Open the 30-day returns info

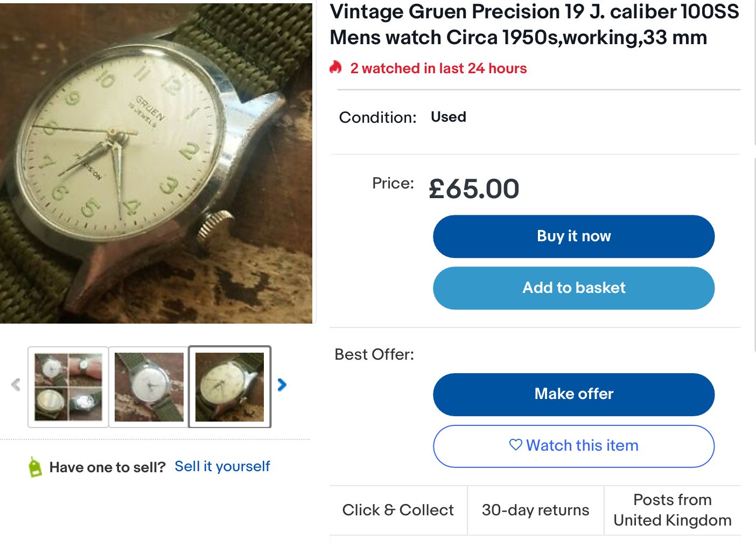pos(535,510)
